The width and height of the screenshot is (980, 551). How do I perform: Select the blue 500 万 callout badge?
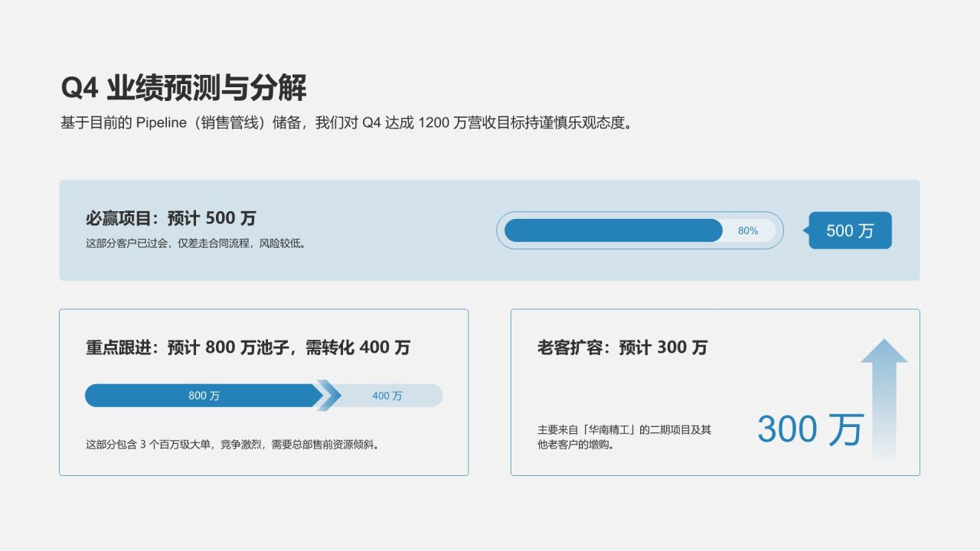click(848, 230)
